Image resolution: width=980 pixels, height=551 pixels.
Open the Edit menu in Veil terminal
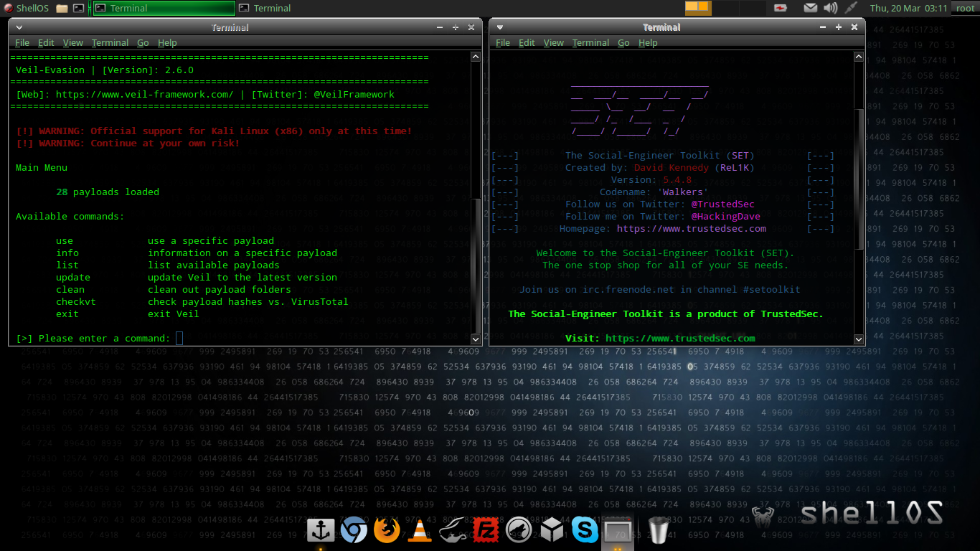pyautogui.click(x=46, y=43)
